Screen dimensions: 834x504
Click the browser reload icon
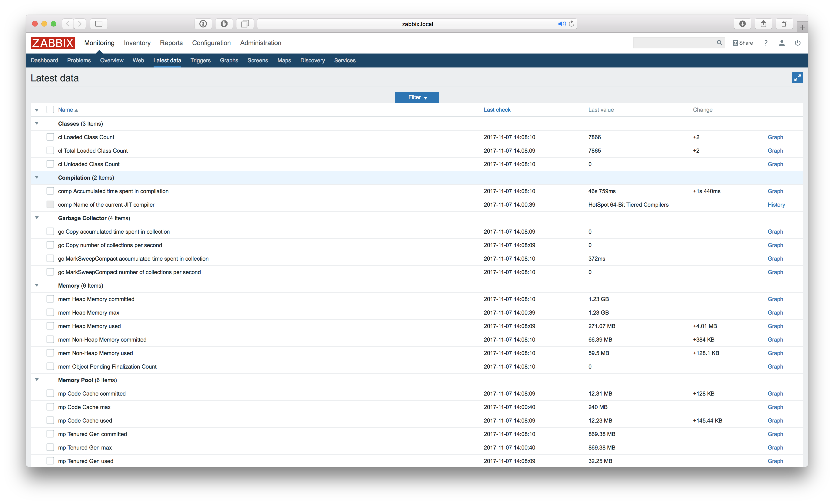point(571,24)
